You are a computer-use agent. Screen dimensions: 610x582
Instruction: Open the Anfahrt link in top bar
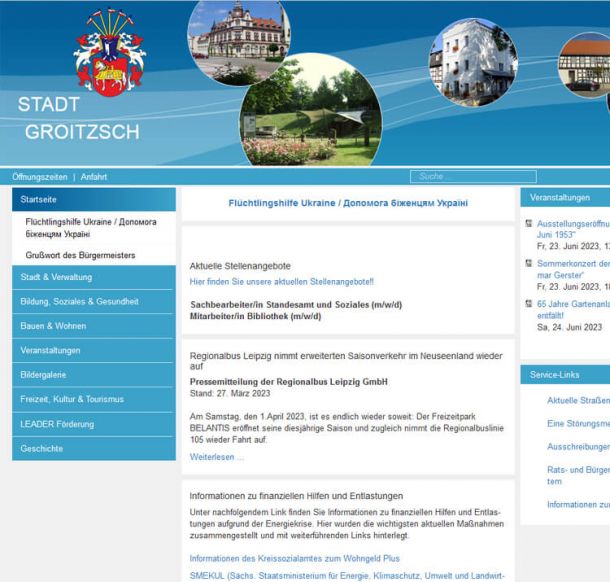pyautogui.click(x=94, y=177)
